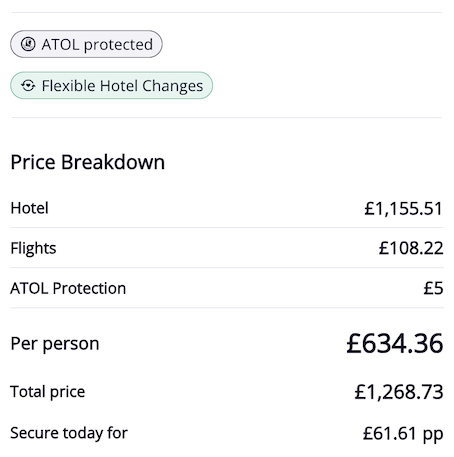Click the per person price £634.36

pos(395,344)
